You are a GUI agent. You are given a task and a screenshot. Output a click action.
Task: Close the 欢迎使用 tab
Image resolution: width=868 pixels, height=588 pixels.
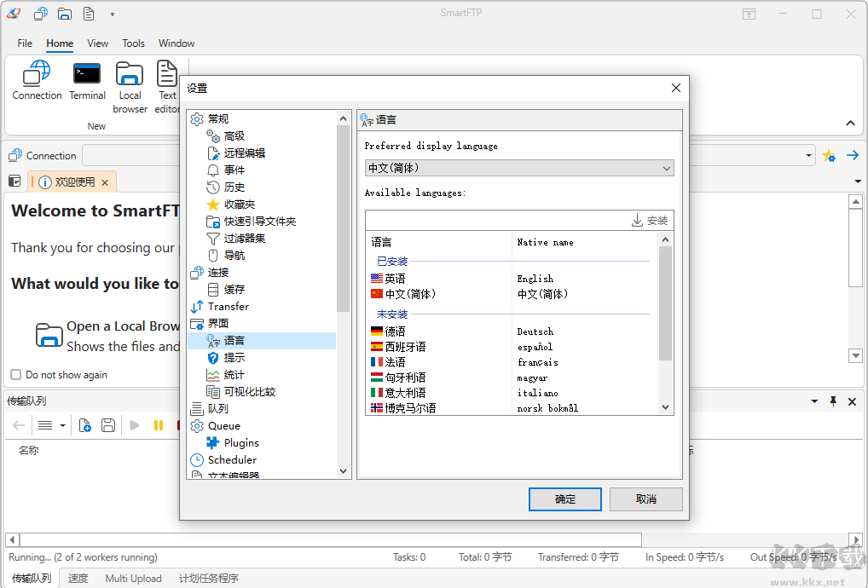pos(105,182)
